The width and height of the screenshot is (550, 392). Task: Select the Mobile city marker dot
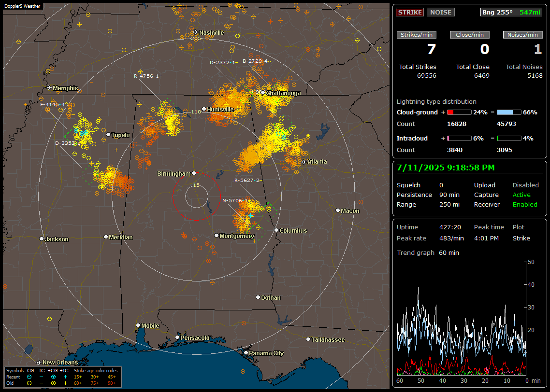tap(138, 325)
